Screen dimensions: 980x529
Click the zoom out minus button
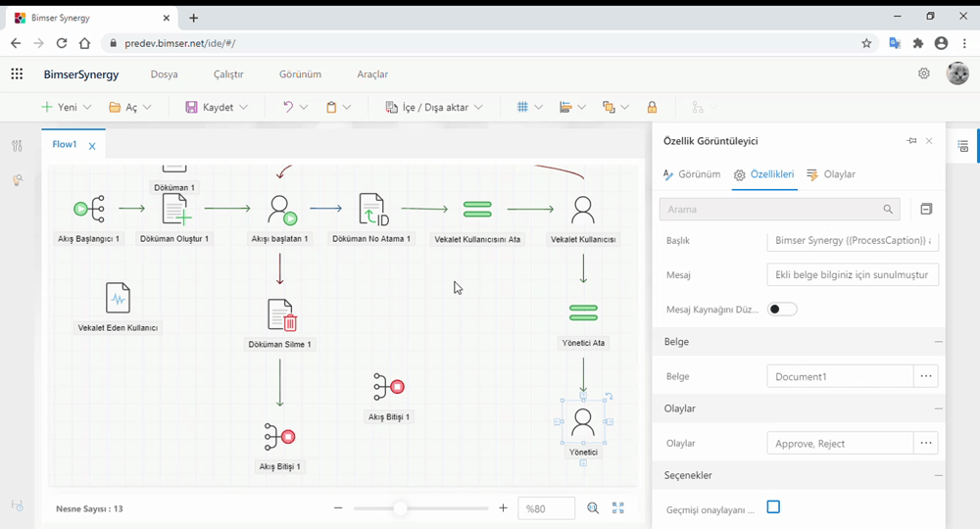(x=338, y=508)
